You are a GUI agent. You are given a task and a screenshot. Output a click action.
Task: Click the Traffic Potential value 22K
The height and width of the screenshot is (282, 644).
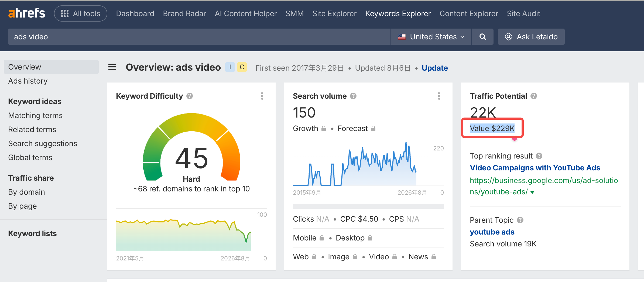pyautogui.click(x=483, y=112)
